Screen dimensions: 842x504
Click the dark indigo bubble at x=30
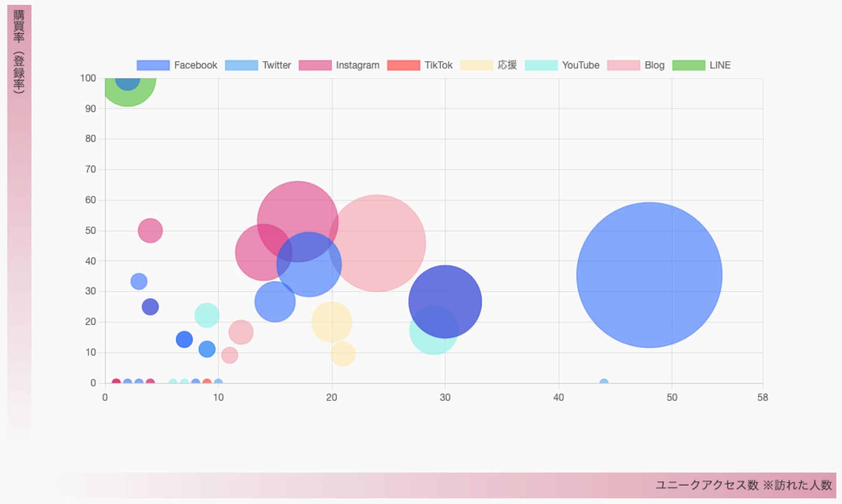pyautogui.click(x=445, y=302)
